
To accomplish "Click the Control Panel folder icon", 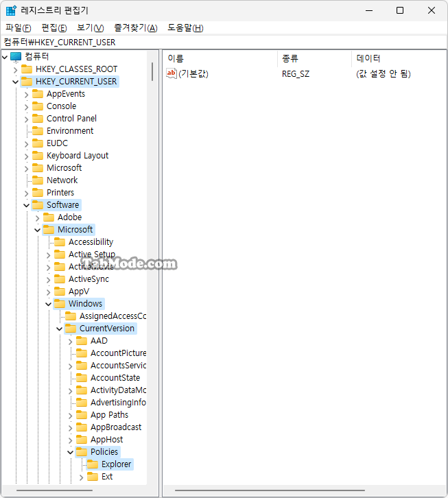I will coord(38,119).
